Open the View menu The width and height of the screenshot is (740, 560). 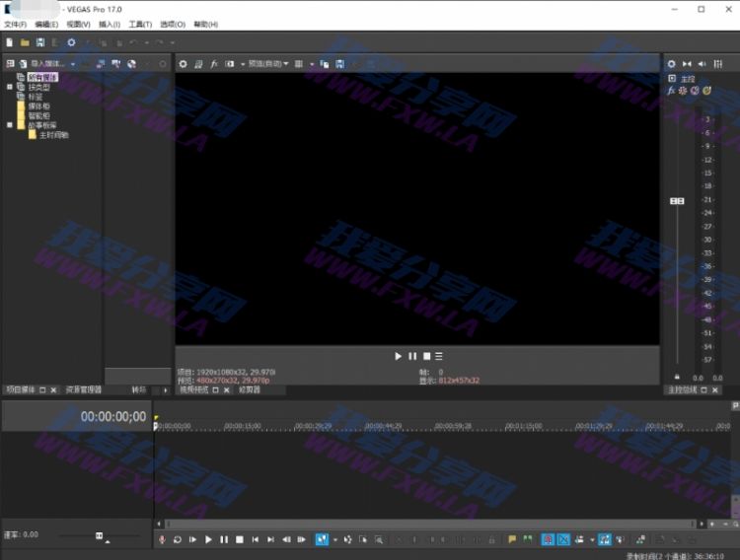[x=78, y=24]
